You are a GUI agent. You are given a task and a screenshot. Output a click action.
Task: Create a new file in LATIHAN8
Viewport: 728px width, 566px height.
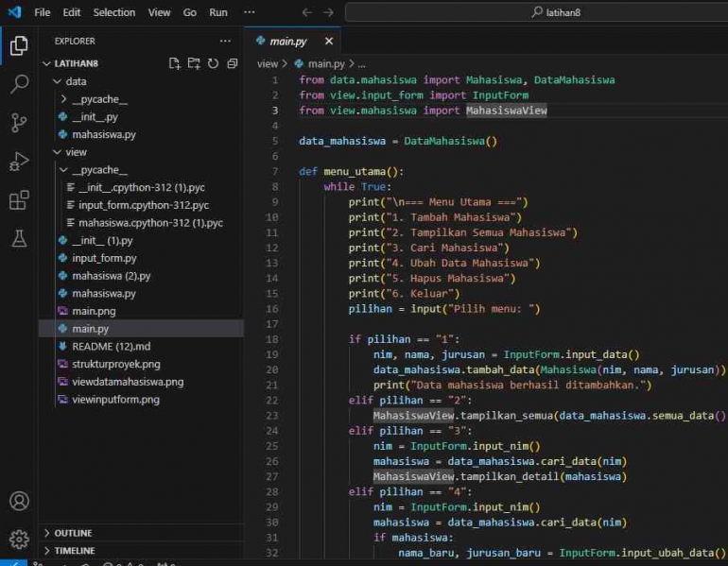click(x=174, y=63)
